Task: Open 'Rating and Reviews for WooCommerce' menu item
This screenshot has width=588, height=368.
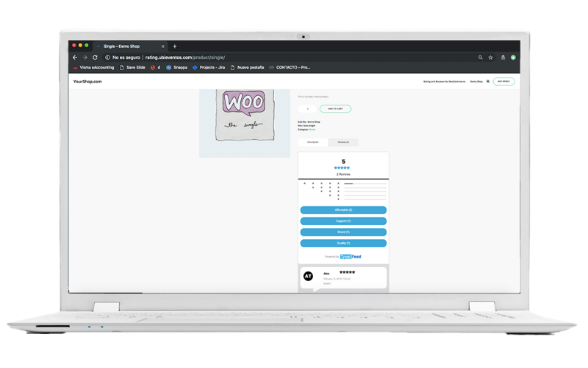Action: point(444,82)
